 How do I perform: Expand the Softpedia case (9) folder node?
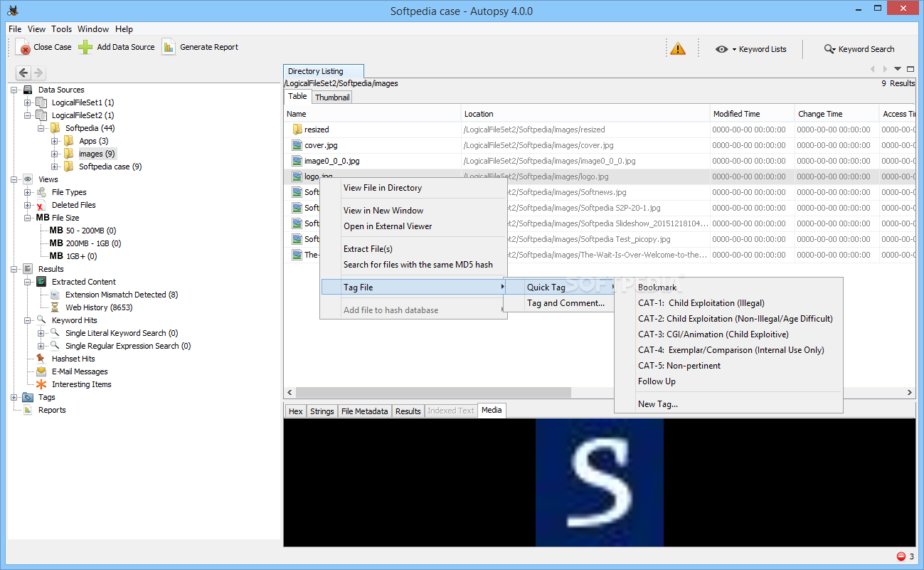[x=55, y=167]
